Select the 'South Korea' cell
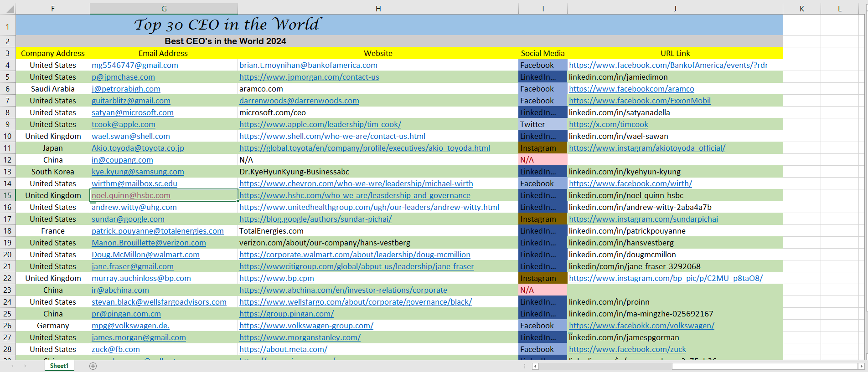This screenshot has width=868, height=372. click(x=53, y=172)
